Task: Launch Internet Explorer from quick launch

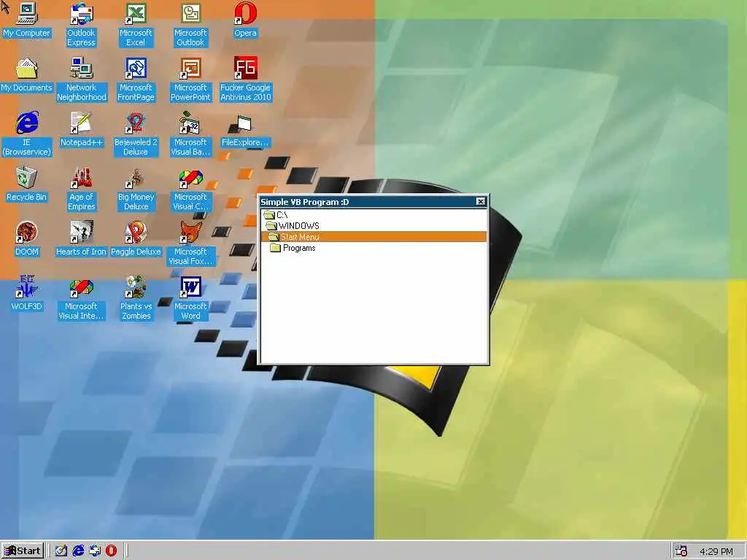Action: point(78,551)
